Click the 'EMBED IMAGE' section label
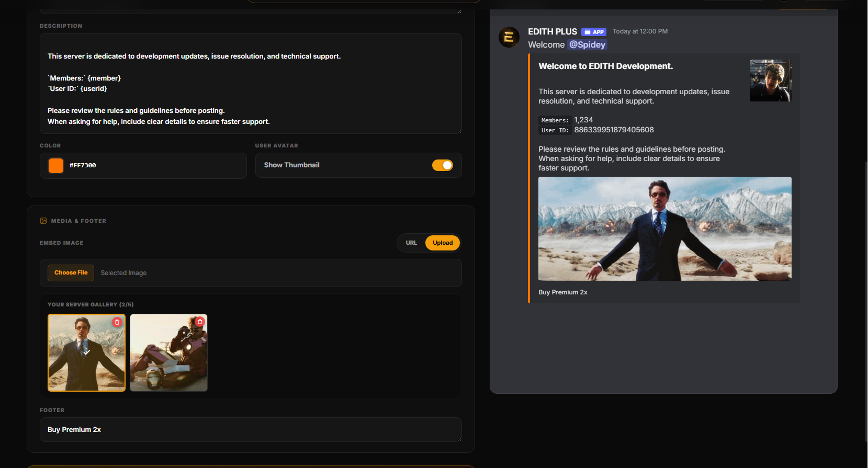The image size is (868, 468). click(x=62, y=243)
